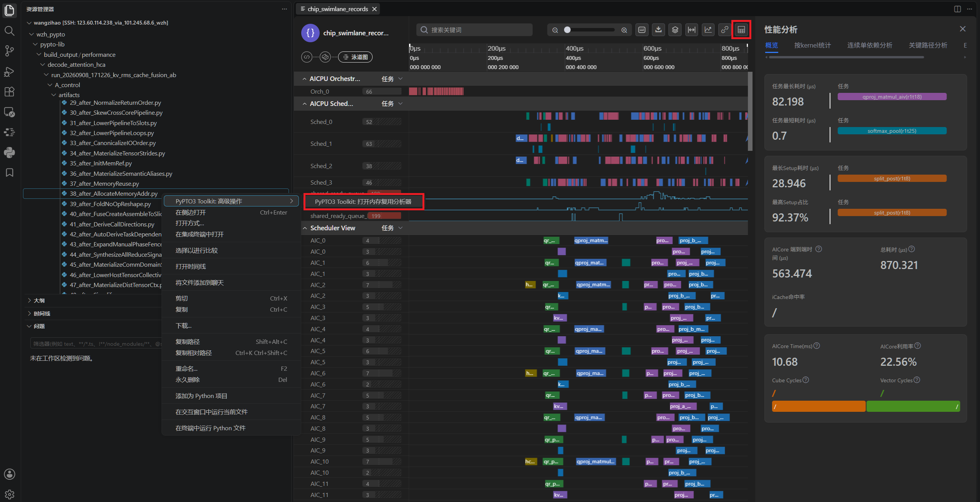Open Run and Debug view
The height and width of the screenshot is (502, 980).
tap(9, 71)
